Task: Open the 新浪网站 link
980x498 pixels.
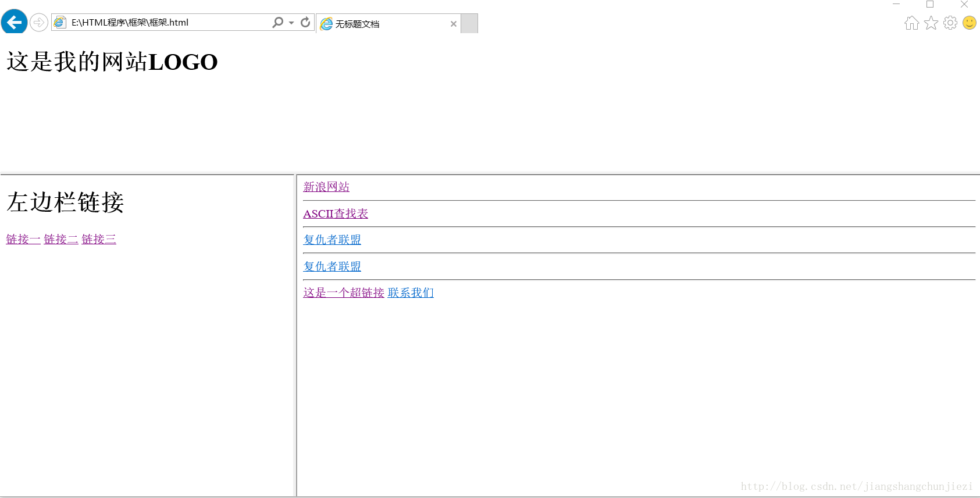Action: click(326, 187)
